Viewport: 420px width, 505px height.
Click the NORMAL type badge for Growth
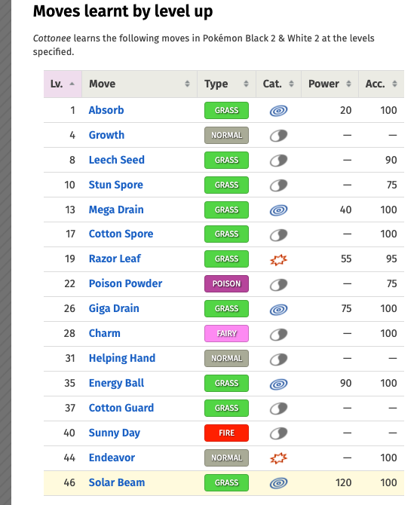(226, 135)
